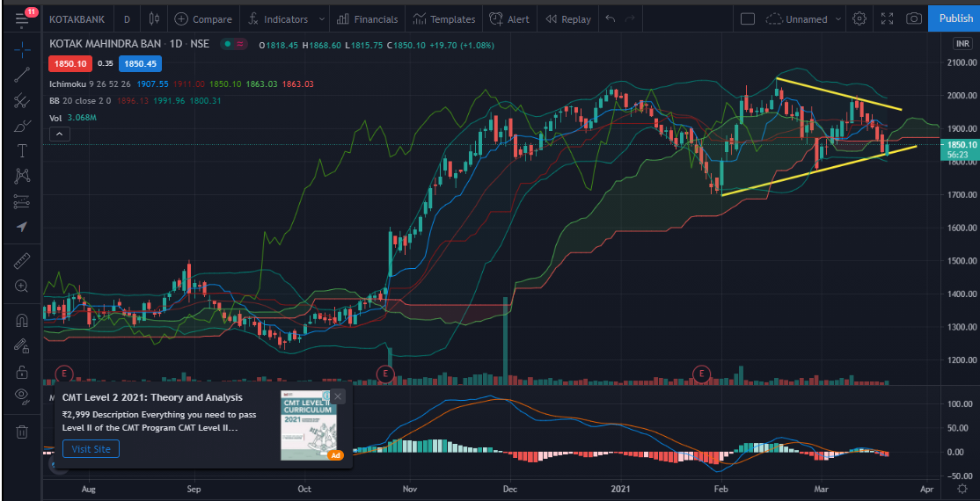
Task: Toggle lock all drawing tools
Action: click(x=22, y=371)
